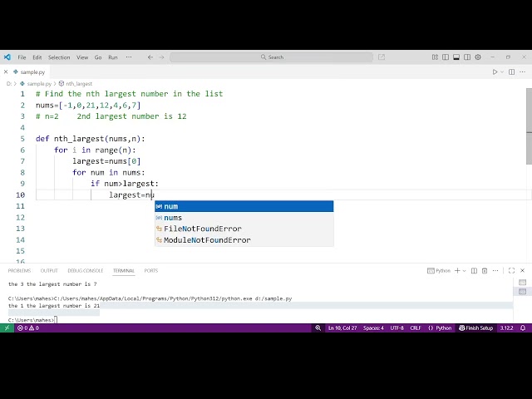Select the sample.py editor tab
Image resolution: width=532 pixels, height=399 pixels.
point(29,72)
